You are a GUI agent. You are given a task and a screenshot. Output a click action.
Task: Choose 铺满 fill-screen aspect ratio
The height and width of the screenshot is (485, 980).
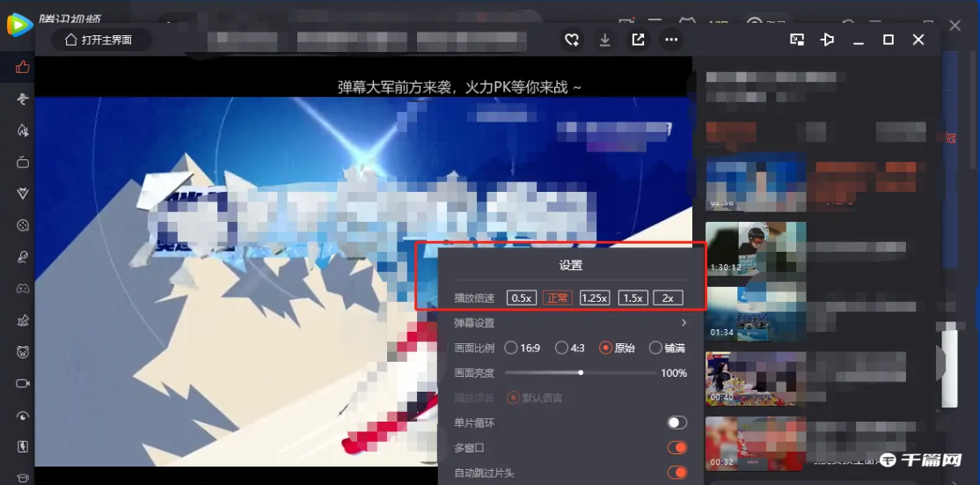667,348
